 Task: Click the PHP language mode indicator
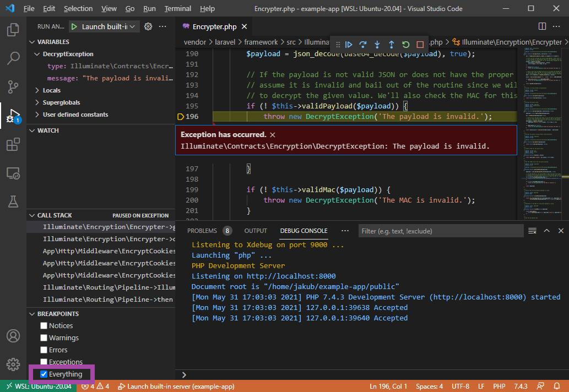(499, 386)
